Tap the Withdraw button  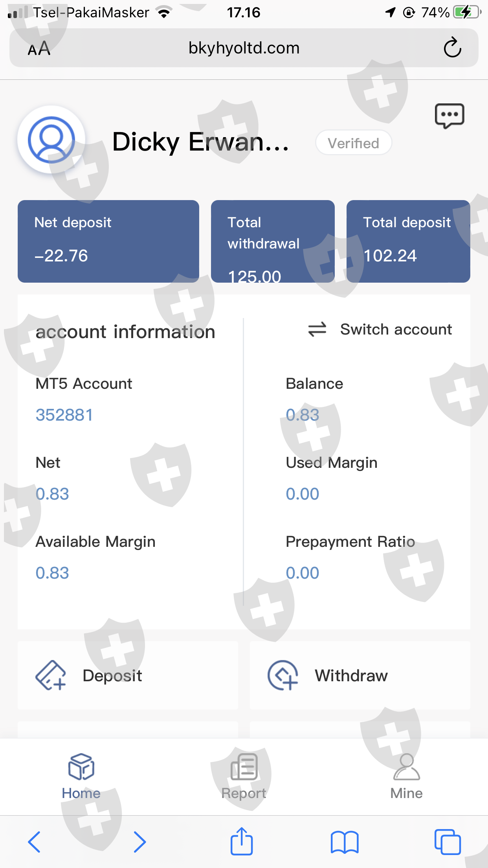coord(360,675)
